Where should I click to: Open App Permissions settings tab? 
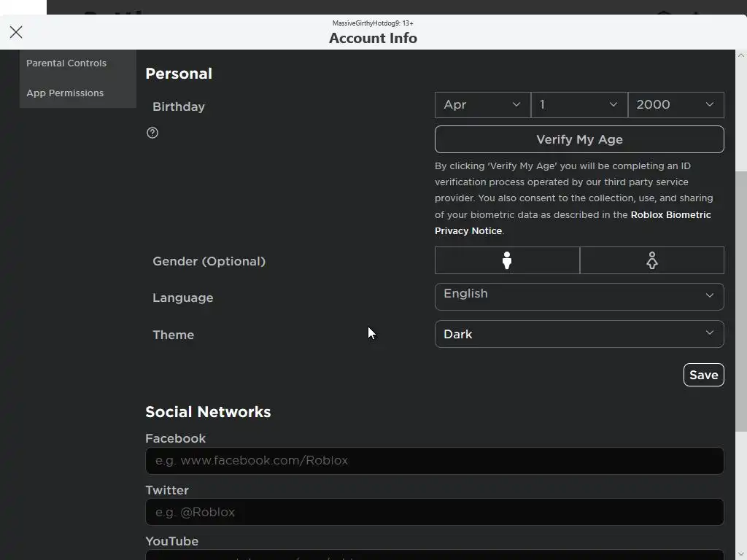[x=65, y=93]
